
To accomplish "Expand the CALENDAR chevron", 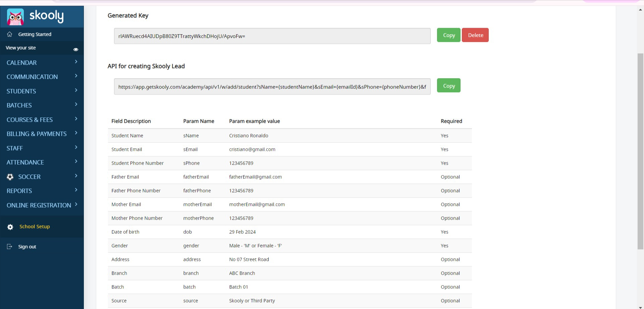I will tap(76, 62).
